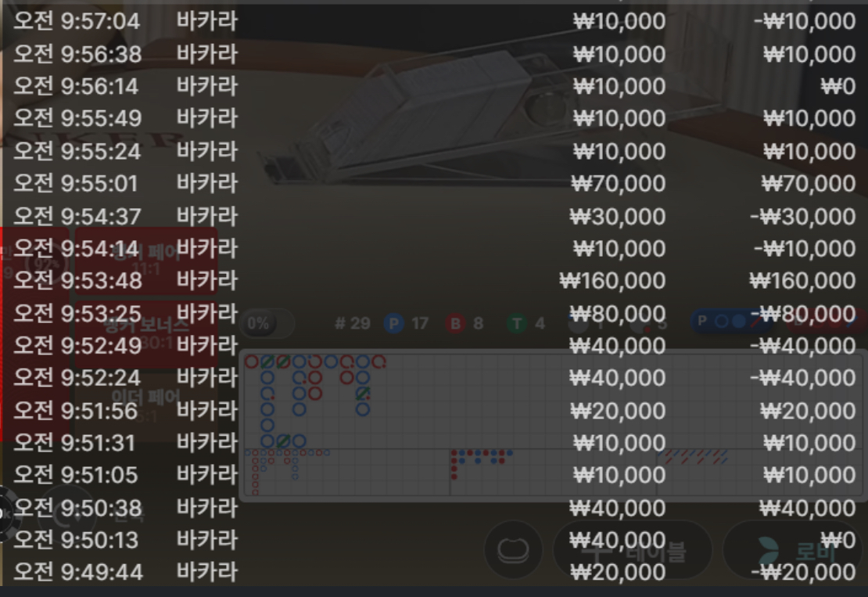Viewport: 868px width, 597px height.
Task: Open the 테이블 table selector button
Action: (633, 550)
